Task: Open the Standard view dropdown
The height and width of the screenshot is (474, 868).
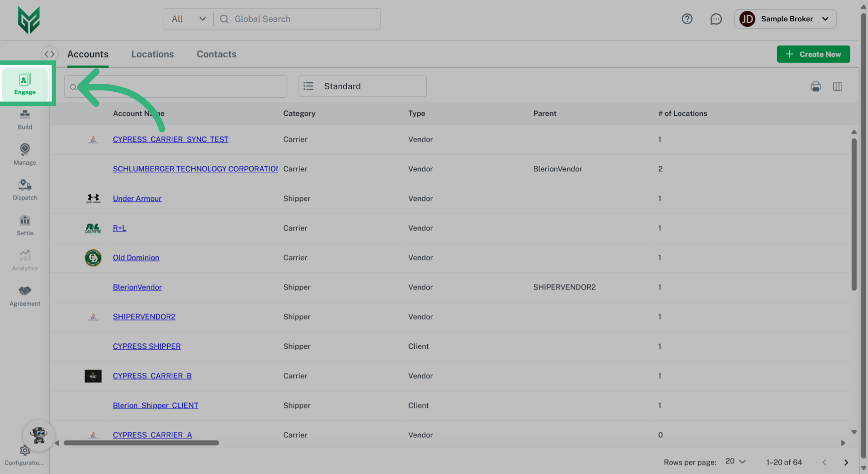Action: [362, 86]
